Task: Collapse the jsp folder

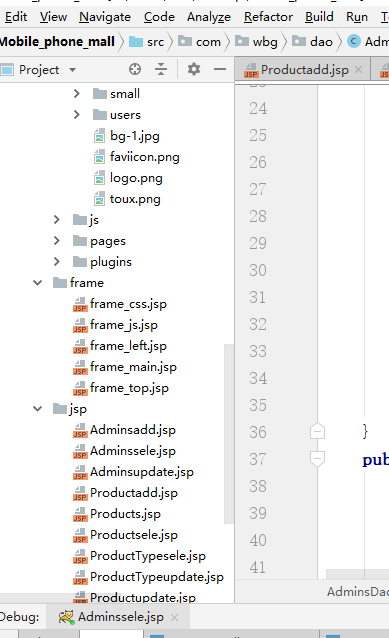Action: click(37, 409)
